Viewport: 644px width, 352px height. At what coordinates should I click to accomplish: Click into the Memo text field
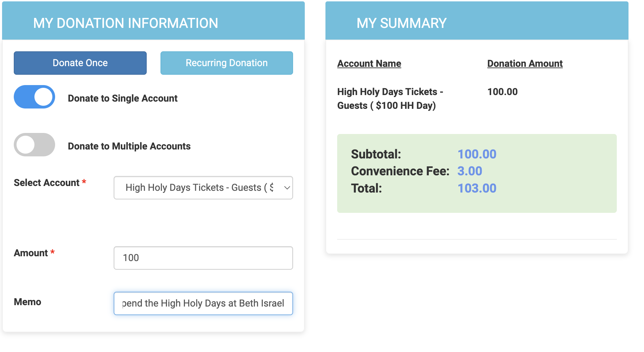coord(203,303)
